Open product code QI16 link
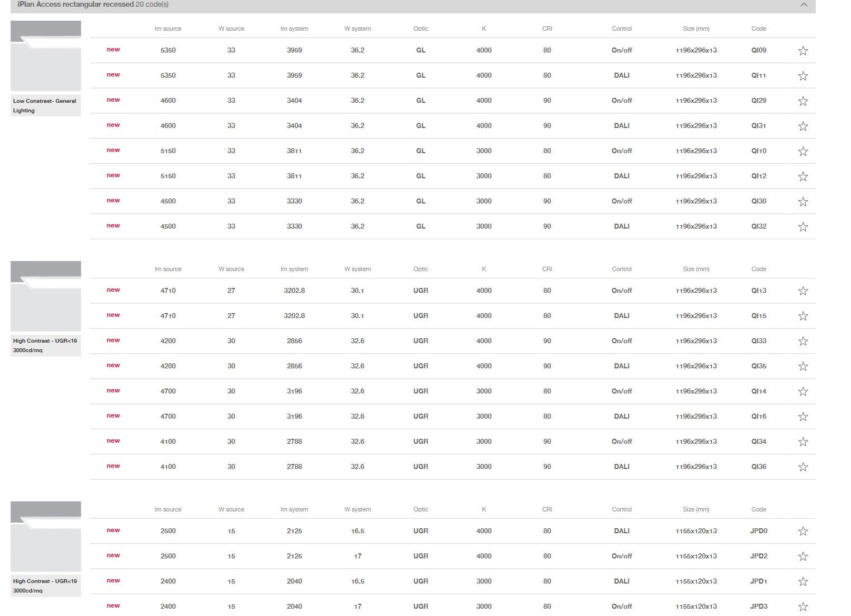Viewport: 851px width, 616px height. pos(758,416)
